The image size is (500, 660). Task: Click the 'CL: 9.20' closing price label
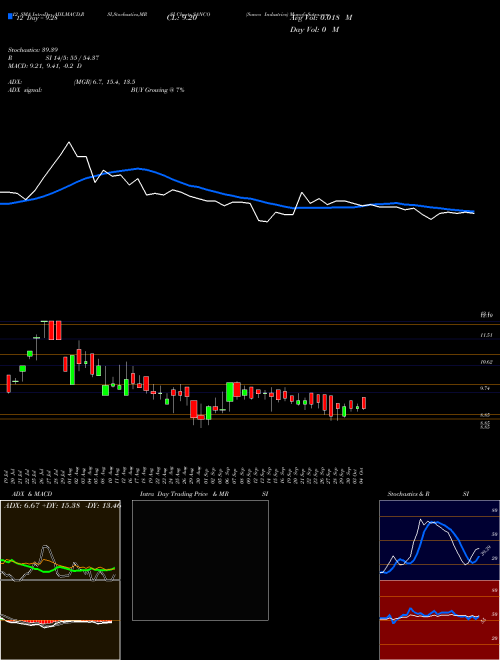184,18
